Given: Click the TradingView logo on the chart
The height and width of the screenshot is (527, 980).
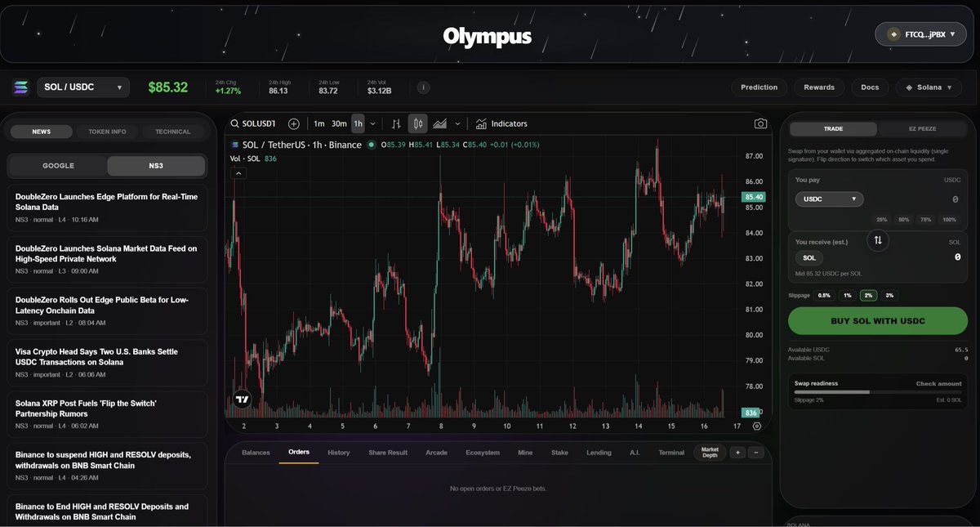Looking at the screenshot, I should point(242,400).
